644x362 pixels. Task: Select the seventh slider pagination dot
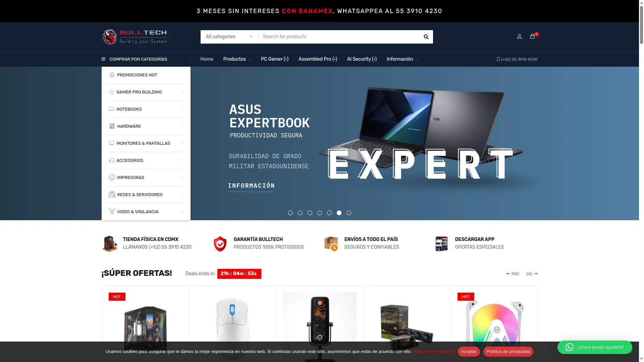point(349,213)
